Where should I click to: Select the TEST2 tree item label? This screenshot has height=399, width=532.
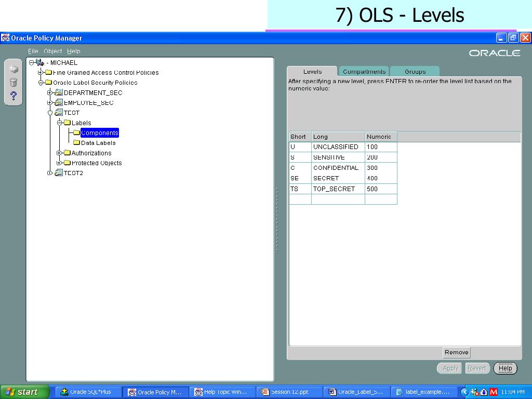[73, 173]
